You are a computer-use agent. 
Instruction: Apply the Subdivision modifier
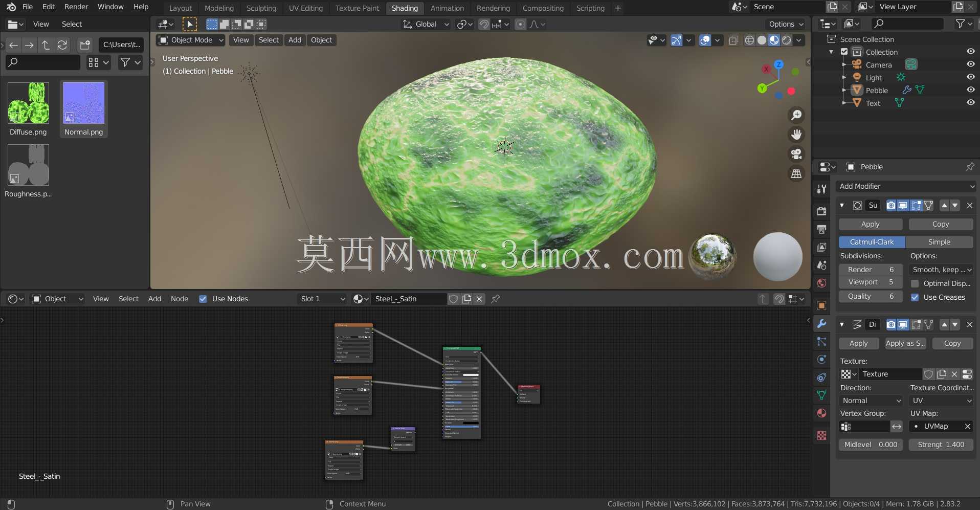click(x=871, y=224)
